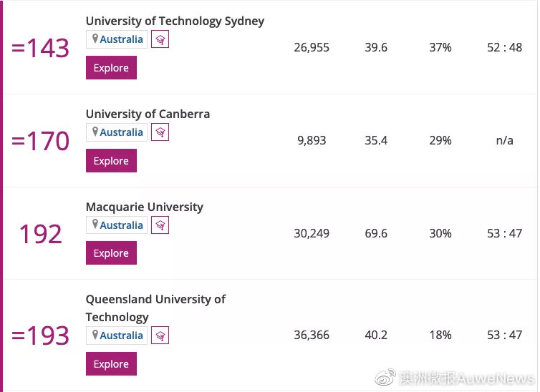Open the University of Technology Sydney link
Viewport: 540px width, 392px height.
pyautogui.click(x=175, y=21)
